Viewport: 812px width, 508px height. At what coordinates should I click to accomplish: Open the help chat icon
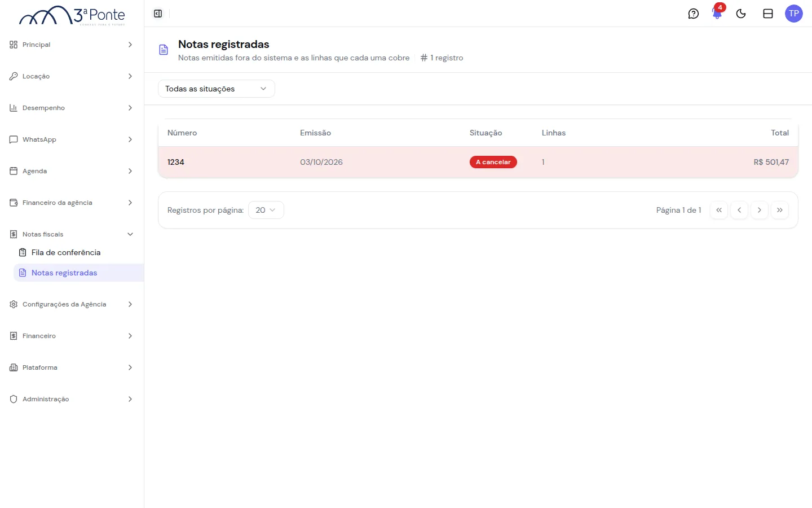click(x=694, y=14)
